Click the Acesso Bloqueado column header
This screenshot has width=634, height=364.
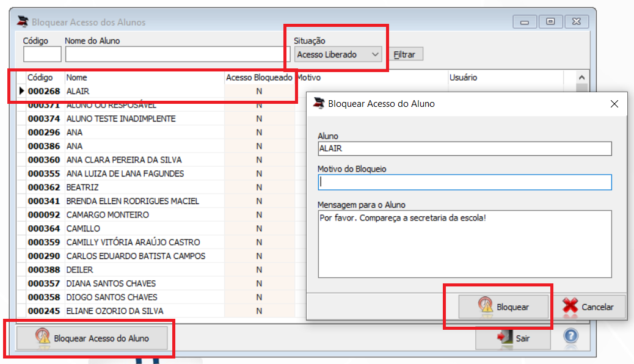coord(259,77)
